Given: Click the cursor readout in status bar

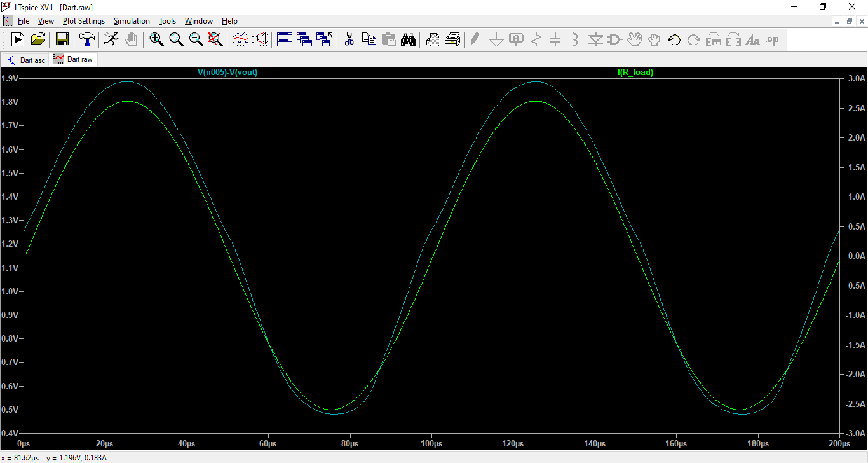Looking at the screenshot, I should pyautogui.click(x=54, y=457).
